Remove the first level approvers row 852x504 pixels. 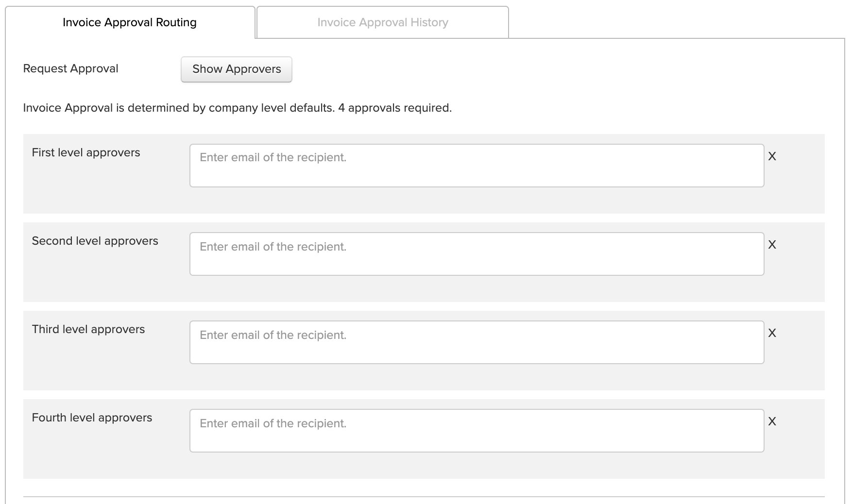pos(772,156)
